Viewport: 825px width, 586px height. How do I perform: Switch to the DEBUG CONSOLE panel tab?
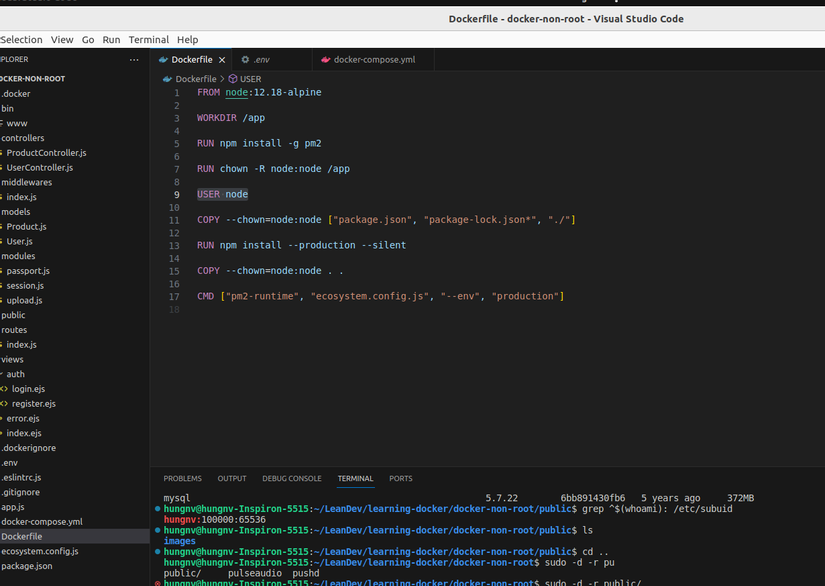[291, 479]
